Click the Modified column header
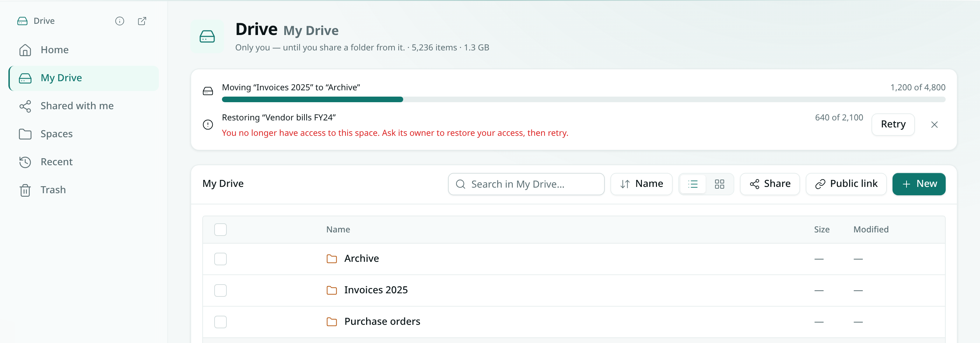The height and width of the screenshot is (343, 980). click(871, 230)
